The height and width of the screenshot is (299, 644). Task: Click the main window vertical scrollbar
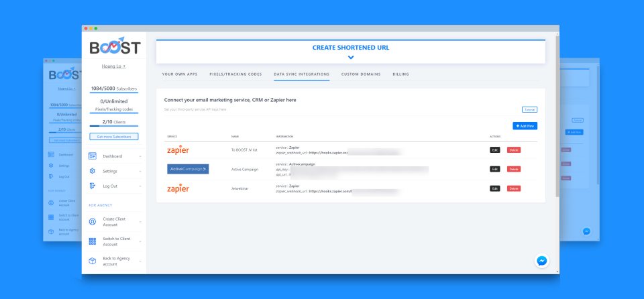557,115
